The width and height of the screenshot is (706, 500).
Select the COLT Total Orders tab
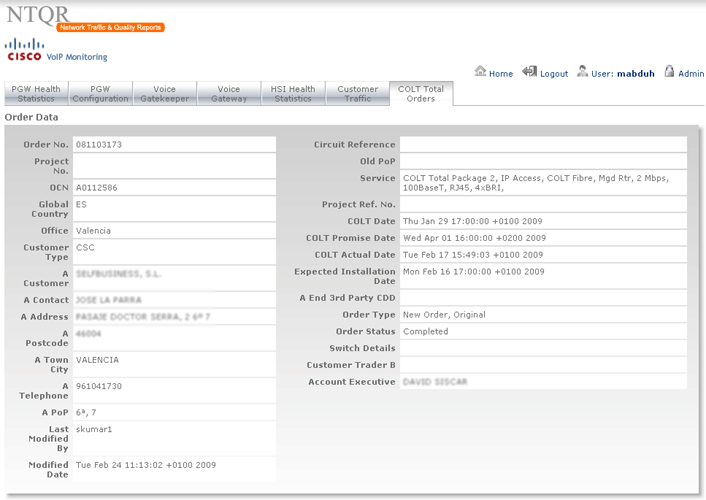(x=421, y=94)
